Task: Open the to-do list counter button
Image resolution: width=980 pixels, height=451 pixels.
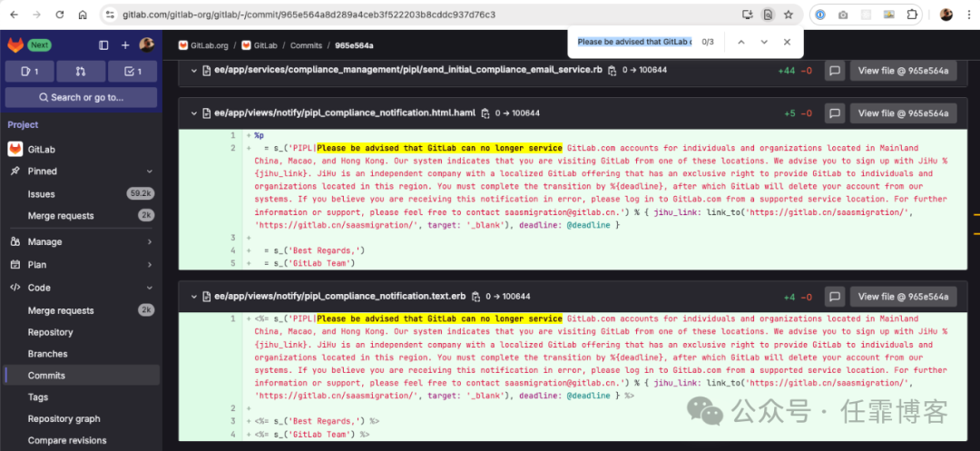Action: click(132, 72)
